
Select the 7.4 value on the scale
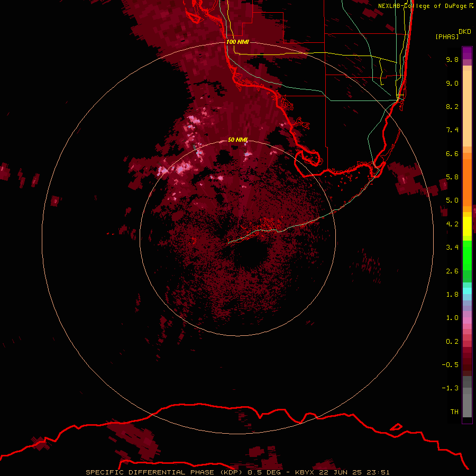point(452,130)
